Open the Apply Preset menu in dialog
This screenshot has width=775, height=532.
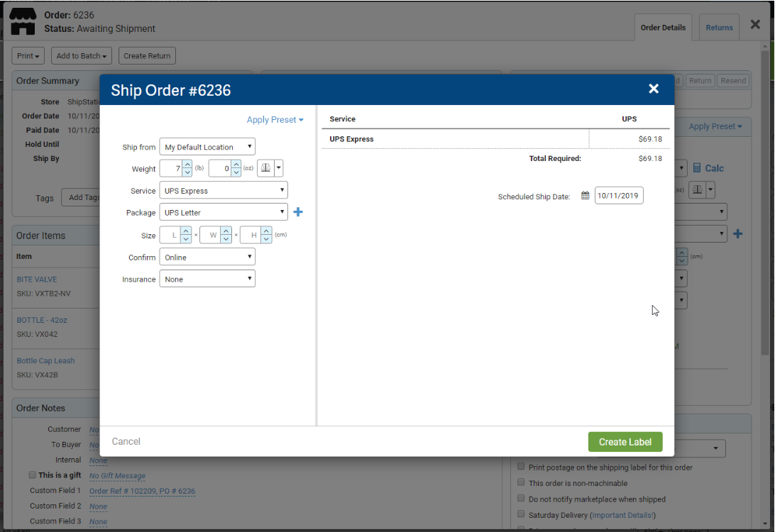click(x=275, y=120)
